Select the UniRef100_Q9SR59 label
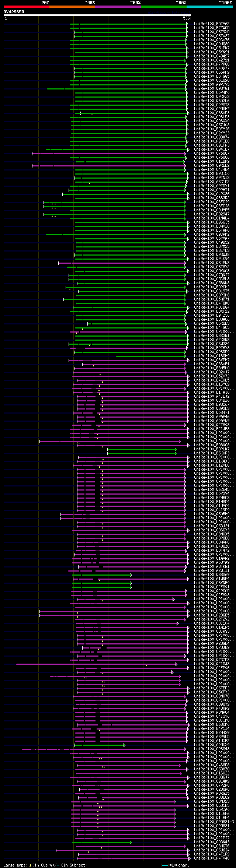Image resolution: width=236 pixels, height=868 pixels. coord(212,352)
